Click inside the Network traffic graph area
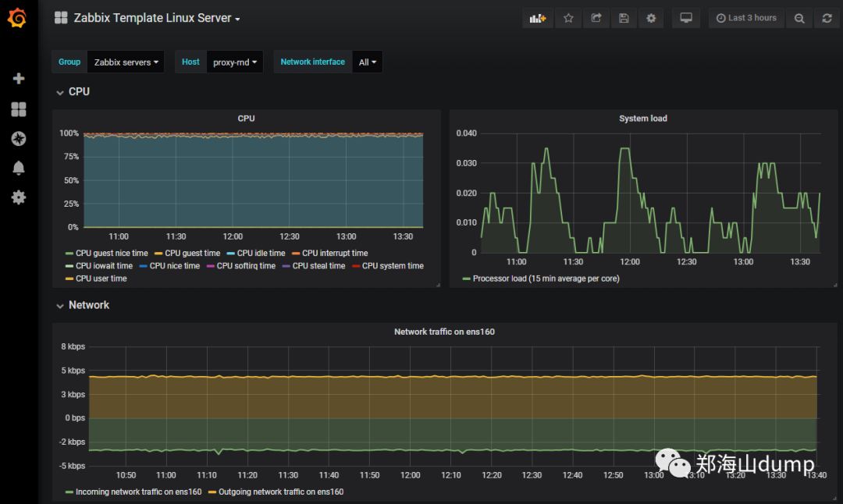Screen dimensions: 843x504 point(453,406)
